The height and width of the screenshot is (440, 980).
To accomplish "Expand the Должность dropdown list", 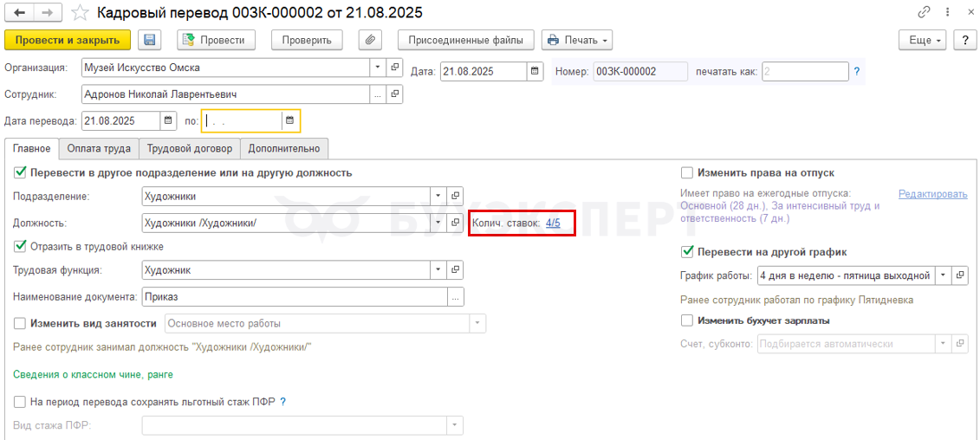I will (439, 223).
